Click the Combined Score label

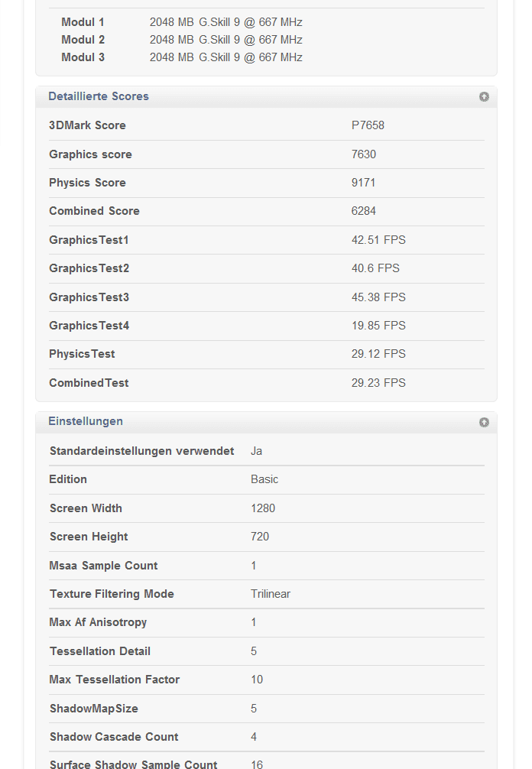point(94,211)
